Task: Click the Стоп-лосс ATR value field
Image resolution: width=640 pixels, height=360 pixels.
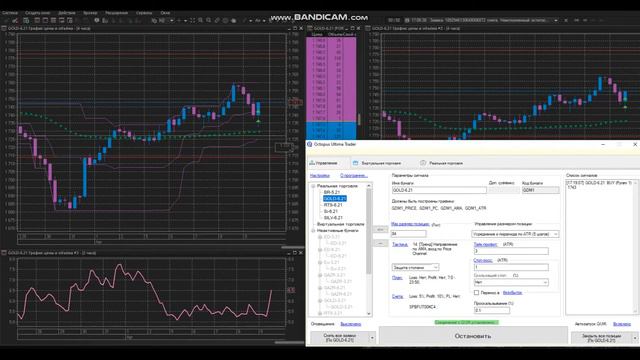Action: pos(511,267)
